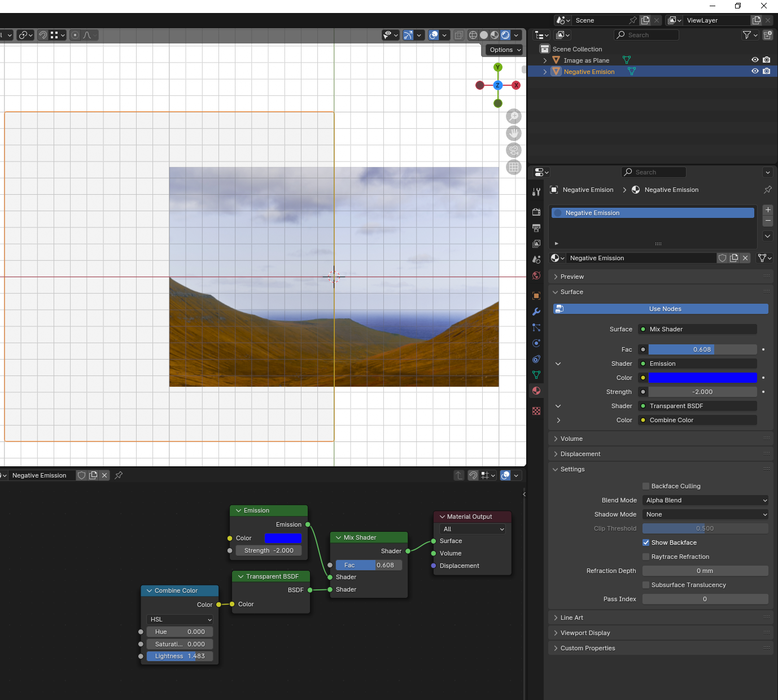This screenshot has width=778, height=700.
Task: Open the Render properties tab
Action: [536, 212]
